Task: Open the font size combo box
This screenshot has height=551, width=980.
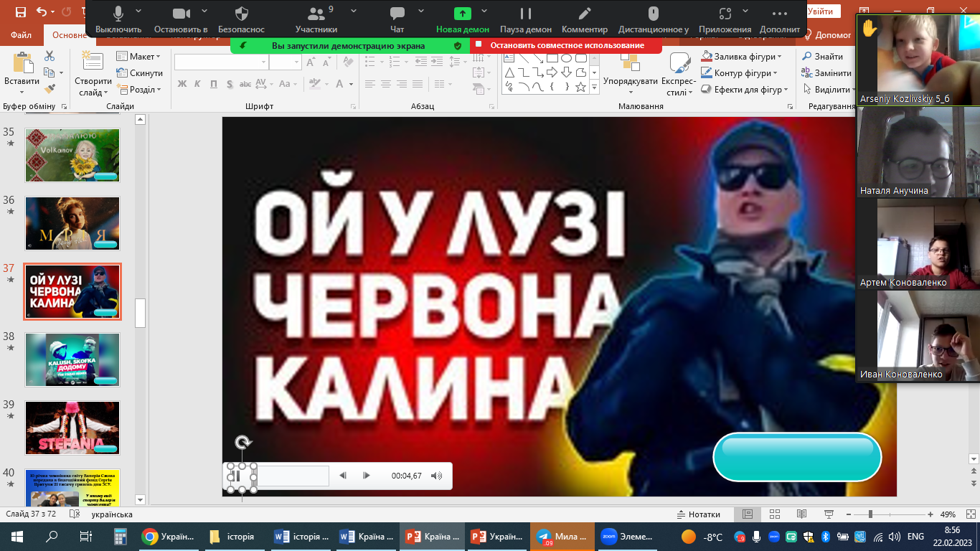Action: click(286, 62)
